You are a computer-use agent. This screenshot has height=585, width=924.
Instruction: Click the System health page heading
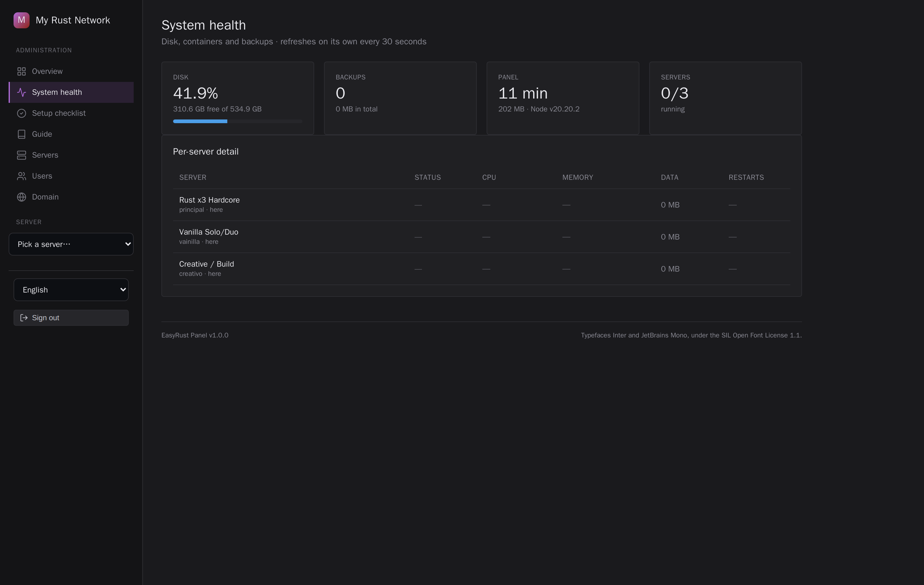[204, 25]
